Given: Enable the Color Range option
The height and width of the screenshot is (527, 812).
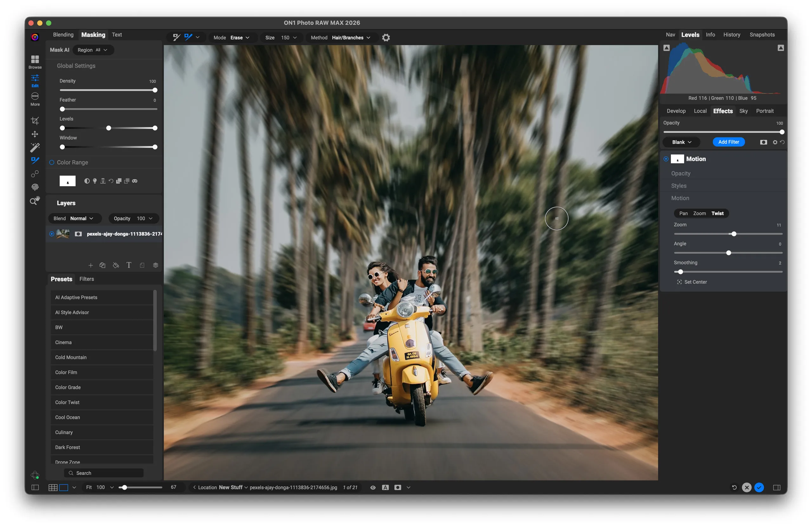Looking at the screenshot, I should click(51, 162).
